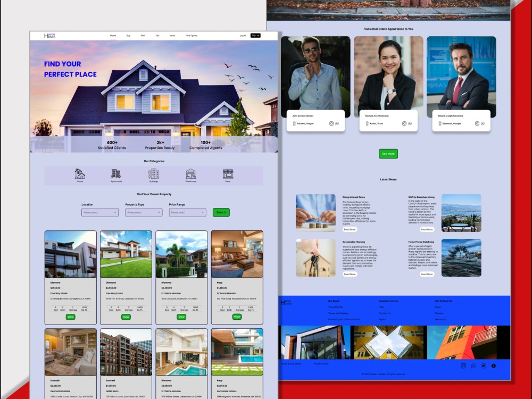This screenshot has height=399, width=532.
Task: Click the green Search button
Action: [x=221, y=212]
